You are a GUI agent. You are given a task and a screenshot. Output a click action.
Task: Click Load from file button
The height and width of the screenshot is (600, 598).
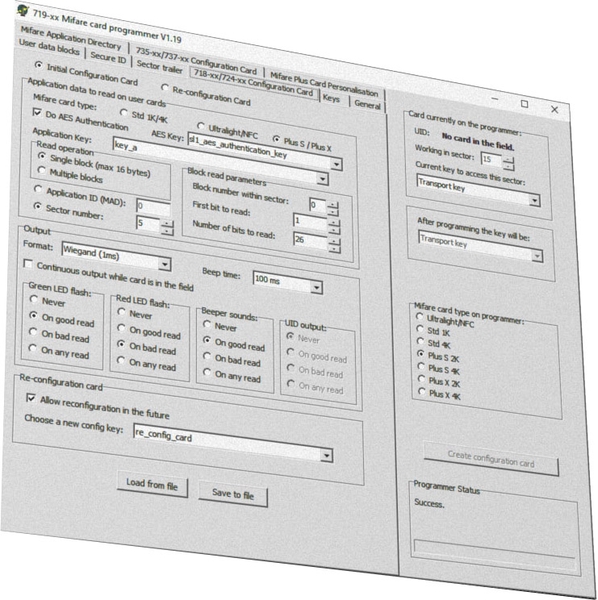pos(152,484)
